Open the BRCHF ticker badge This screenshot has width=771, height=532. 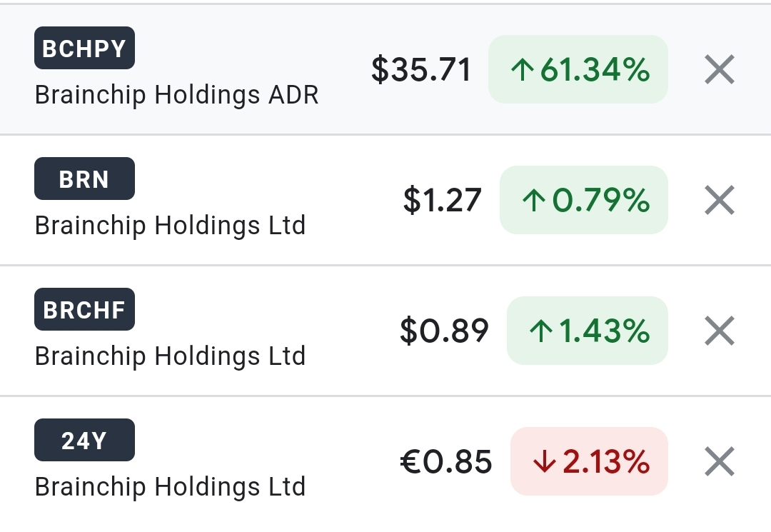(x=84, y=309)
